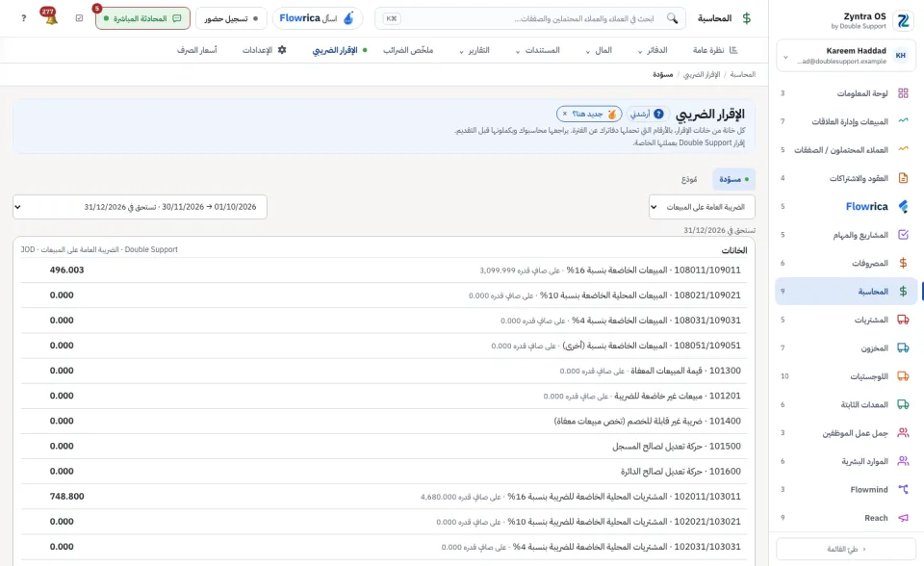Click the human resources people icon
The height and width of the screenshot is (566, 924).
(x=903, y=461)
